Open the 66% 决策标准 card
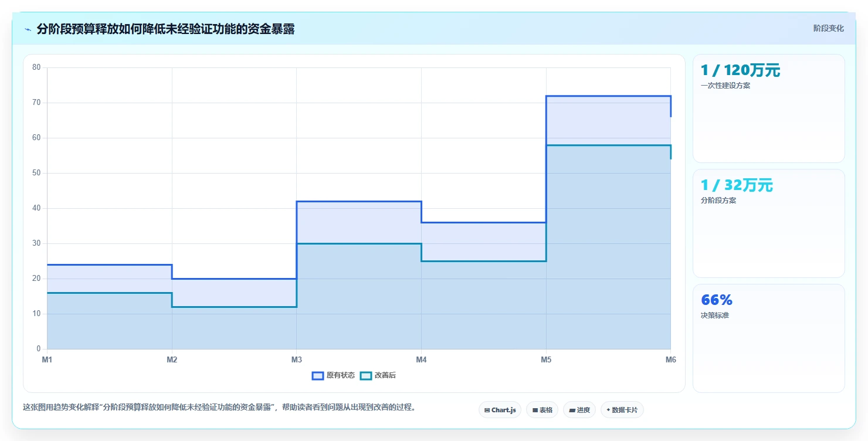Viewport: 868px width, 441px height. (768, 338)
